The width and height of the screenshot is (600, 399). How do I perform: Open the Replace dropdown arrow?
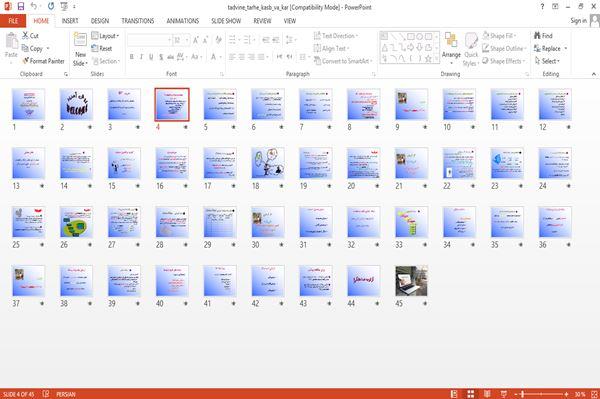(566, 49)
